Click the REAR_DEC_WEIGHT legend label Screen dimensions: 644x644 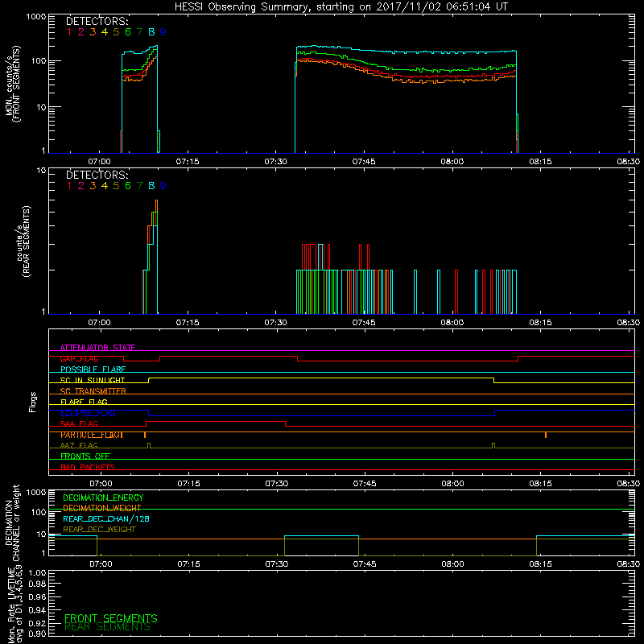99,530
